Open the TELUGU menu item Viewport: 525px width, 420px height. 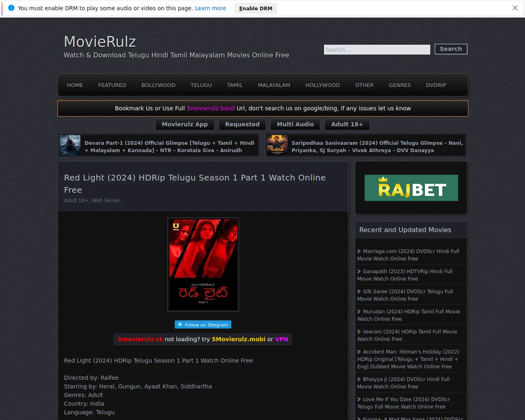(x=201, y=85)
